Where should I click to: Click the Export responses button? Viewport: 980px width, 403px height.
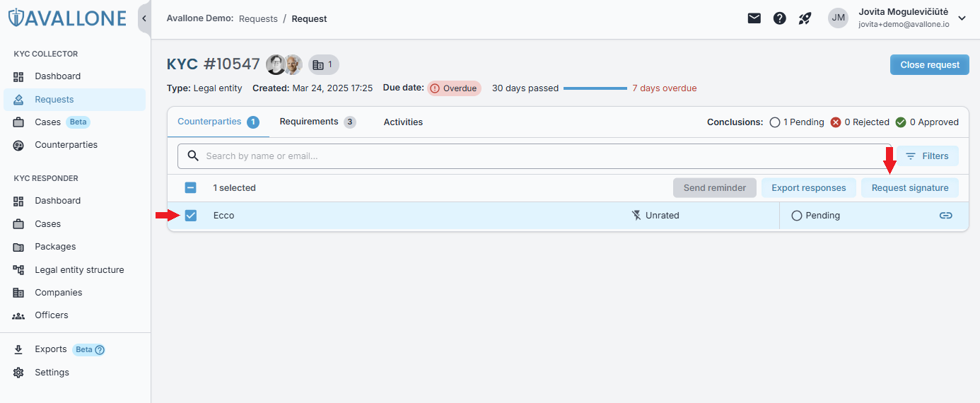pos(809,188)
